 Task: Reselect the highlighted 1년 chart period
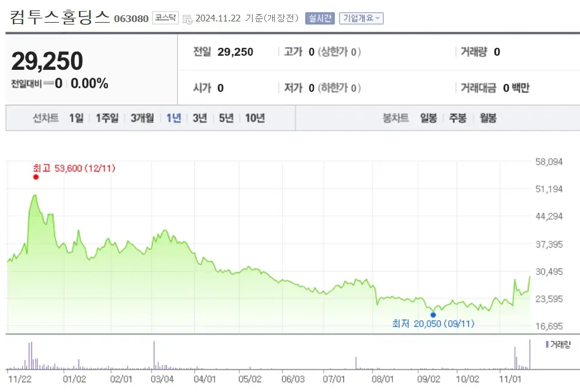(x=172, y=118)
